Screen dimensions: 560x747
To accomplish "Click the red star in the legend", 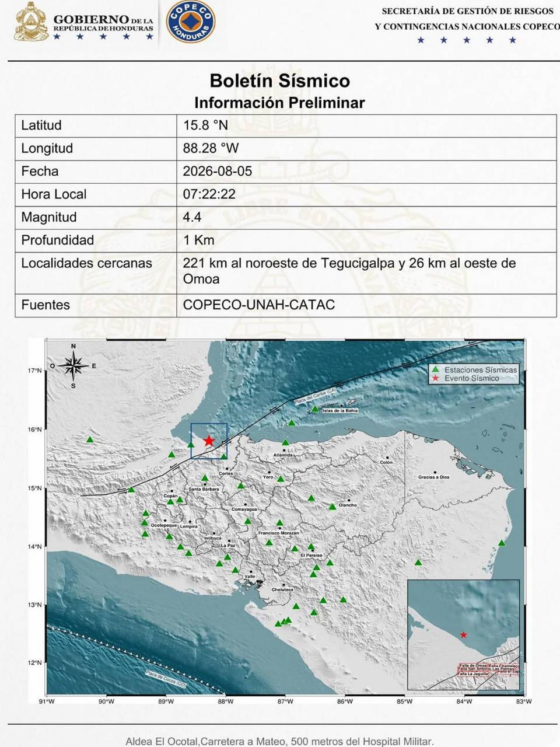I will coord(435,378).
